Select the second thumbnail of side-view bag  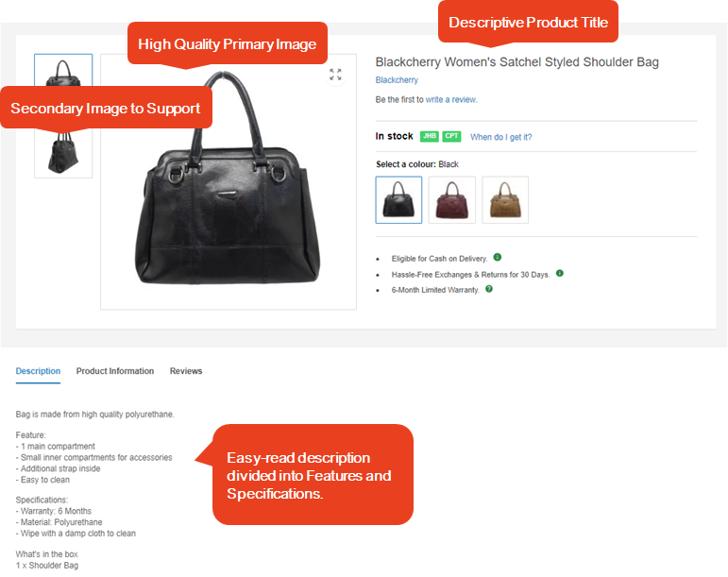tap(63, 152)
